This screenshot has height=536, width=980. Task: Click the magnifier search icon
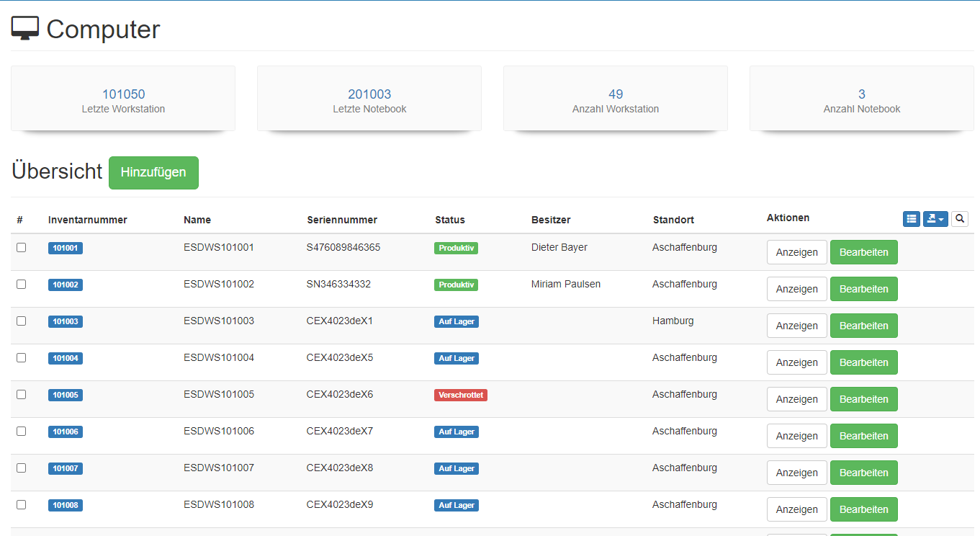[x=960, y=219]
